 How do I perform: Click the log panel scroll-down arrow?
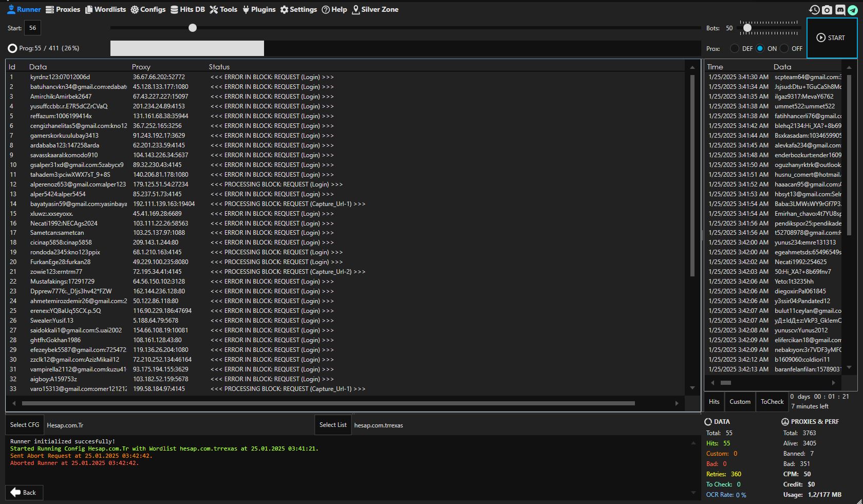[693, 493]
